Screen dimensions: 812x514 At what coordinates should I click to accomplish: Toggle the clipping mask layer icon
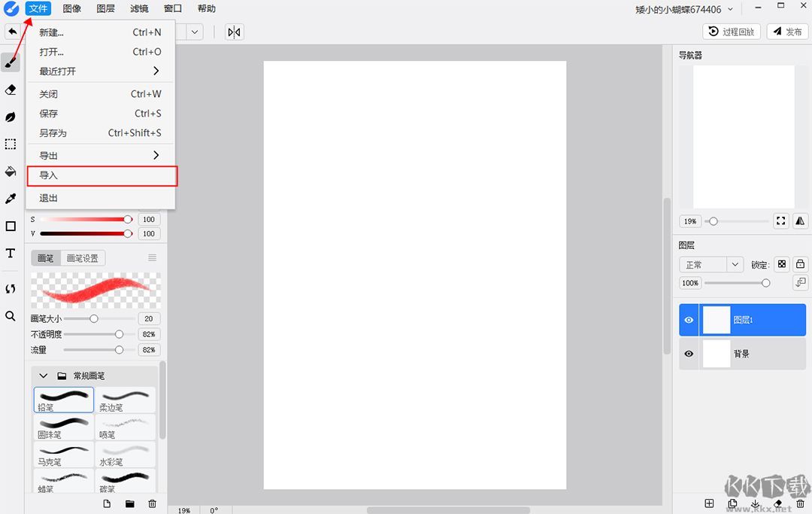click(x=801, y=282)
